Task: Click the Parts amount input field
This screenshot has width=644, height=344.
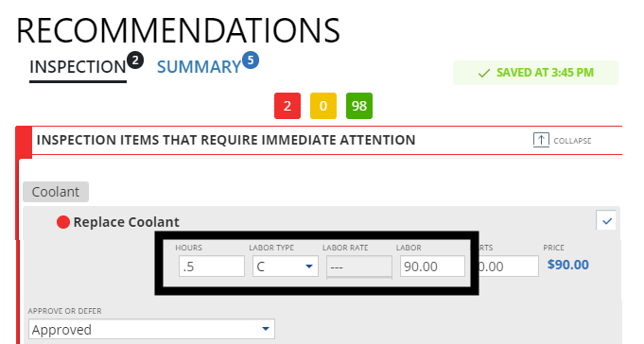Action: point(509,266)
